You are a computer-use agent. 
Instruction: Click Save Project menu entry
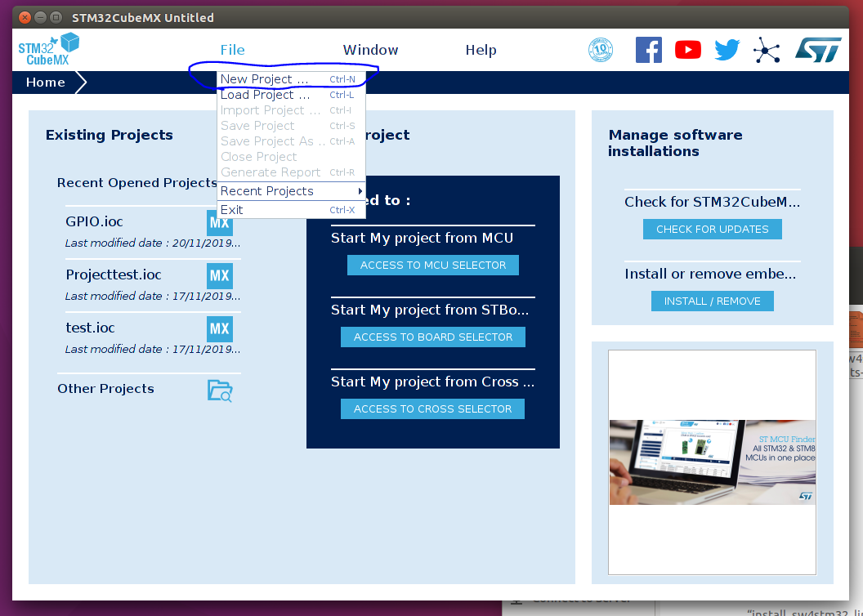pyautogui.click(x=291, y=125)
